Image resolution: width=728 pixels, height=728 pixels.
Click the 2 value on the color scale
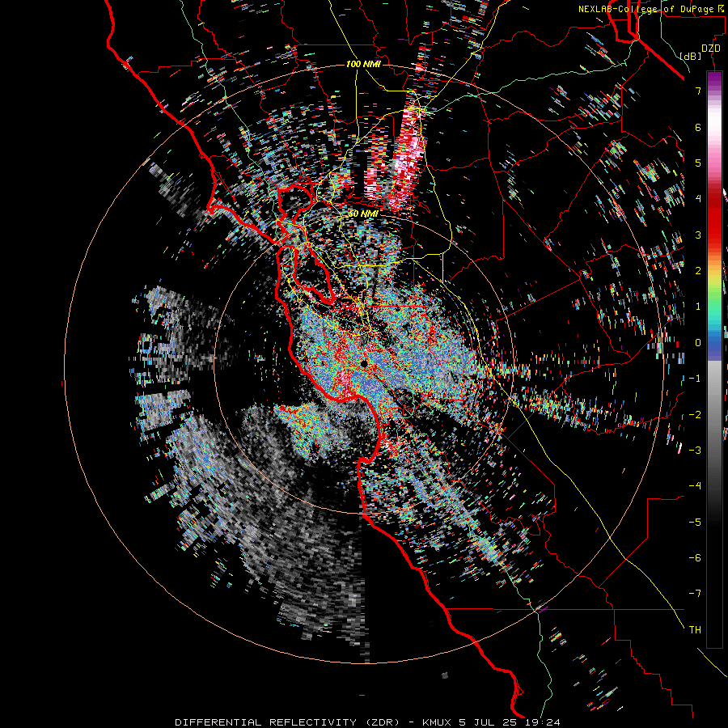click(698, 270)
